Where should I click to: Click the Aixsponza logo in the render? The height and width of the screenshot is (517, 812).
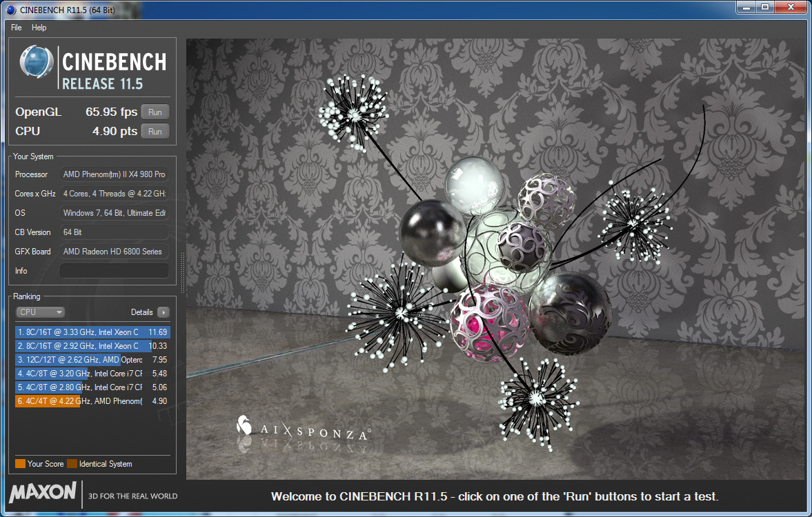303,431
